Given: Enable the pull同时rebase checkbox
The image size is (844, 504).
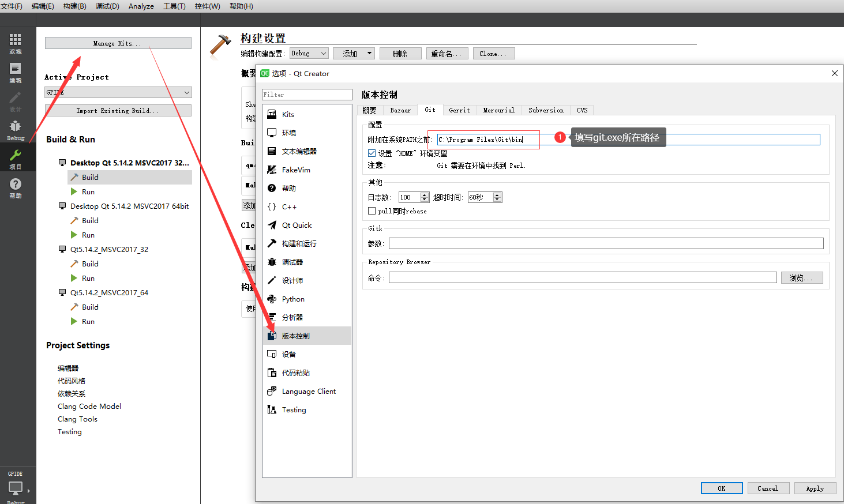Looking at the screenshot, I should pos(372,211).
